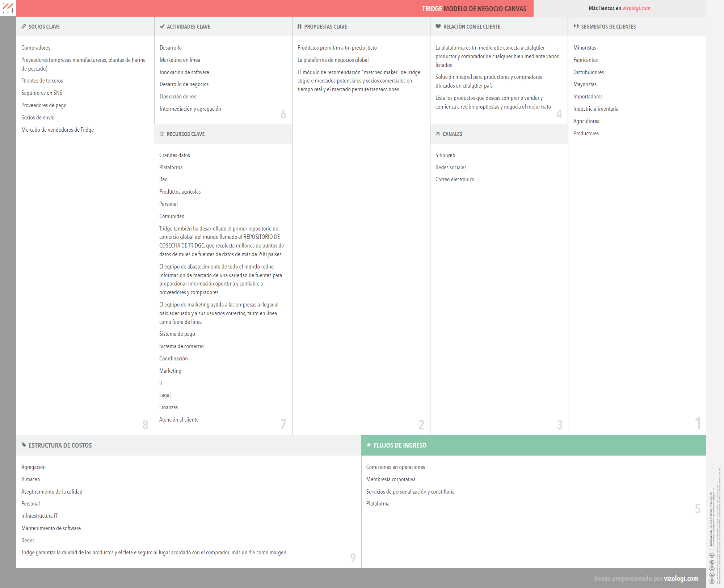Viewport: 724px width, 588px height.
Task: Click the Vizologi logo icon
Action: point(8,8)
